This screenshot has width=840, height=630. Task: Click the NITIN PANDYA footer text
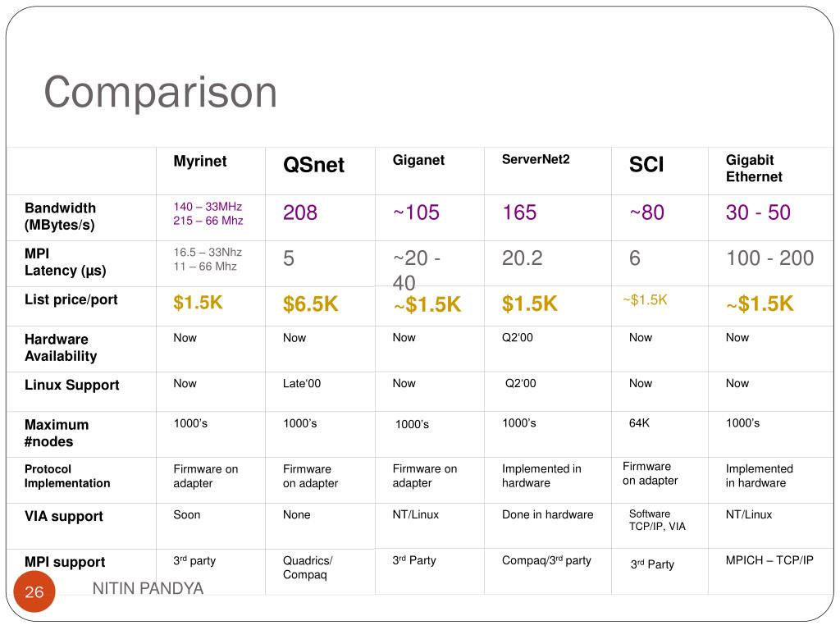(x=148, y=588)
